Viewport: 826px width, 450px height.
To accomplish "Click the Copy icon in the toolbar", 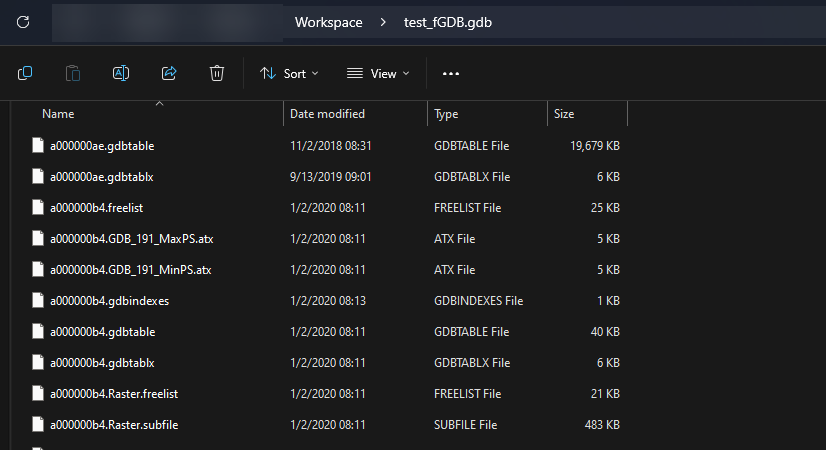I will click(25, 73).
